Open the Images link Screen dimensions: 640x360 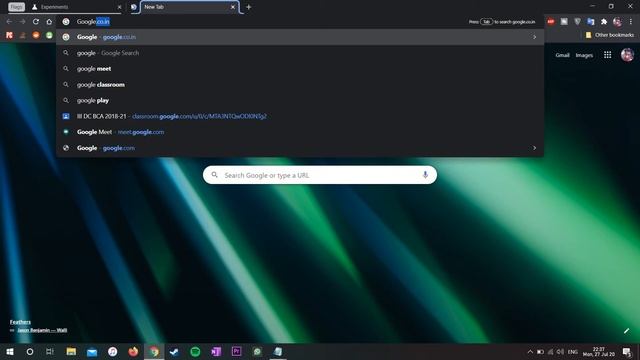[x=584, y=55]
